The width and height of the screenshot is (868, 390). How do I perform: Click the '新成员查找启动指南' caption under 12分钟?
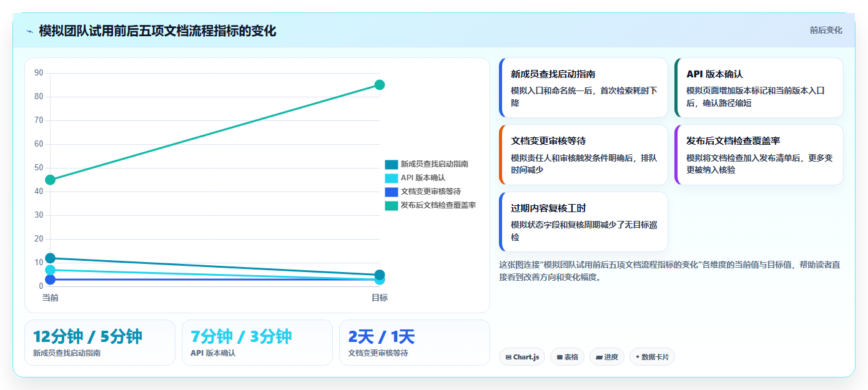(67, 353)
